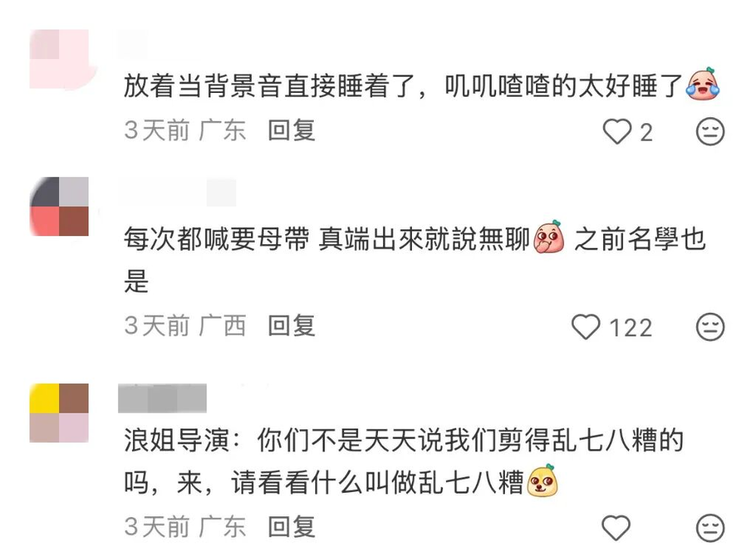Open the blurred username of third commenter
Screen dimensions: 756x551
pyautogui.click(x=163, y=398)
